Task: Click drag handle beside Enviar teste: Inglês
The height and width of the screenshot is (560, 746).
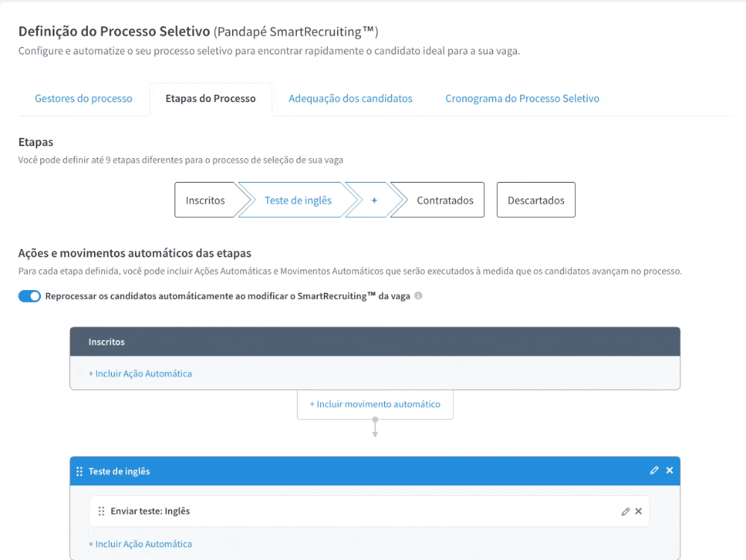Action: click(x=101, y=512)
